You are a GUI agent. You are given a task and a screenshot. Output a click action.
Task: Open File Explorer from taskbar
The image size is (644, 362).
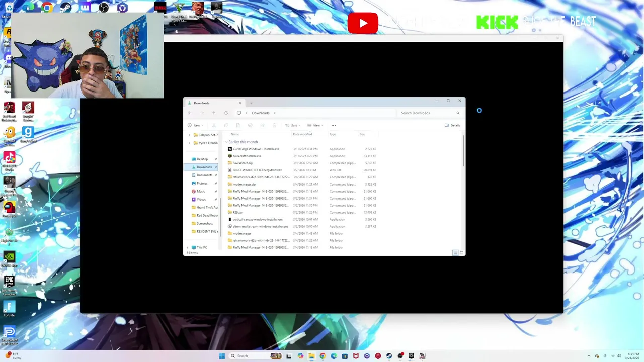pos(311,356)
